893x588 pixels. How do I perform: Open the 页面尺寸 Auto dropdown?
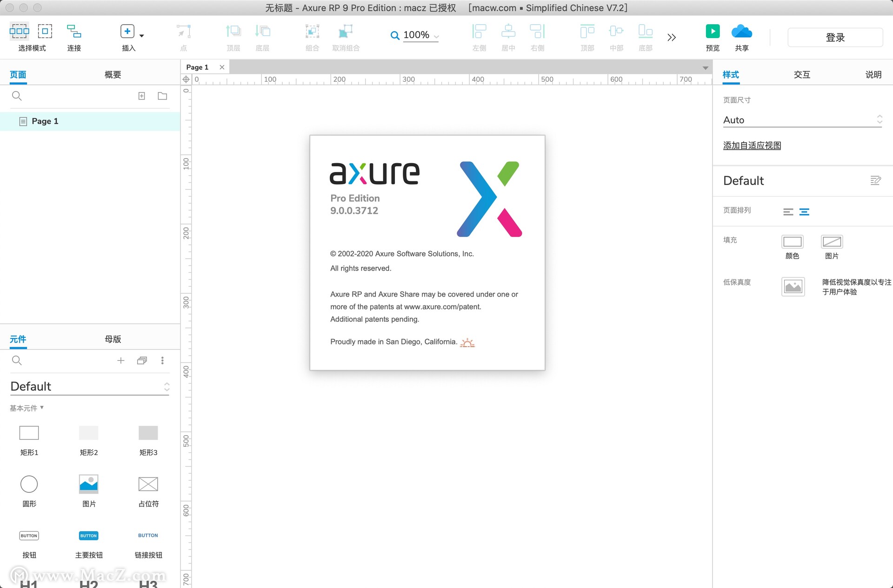(x=802, y=120)
